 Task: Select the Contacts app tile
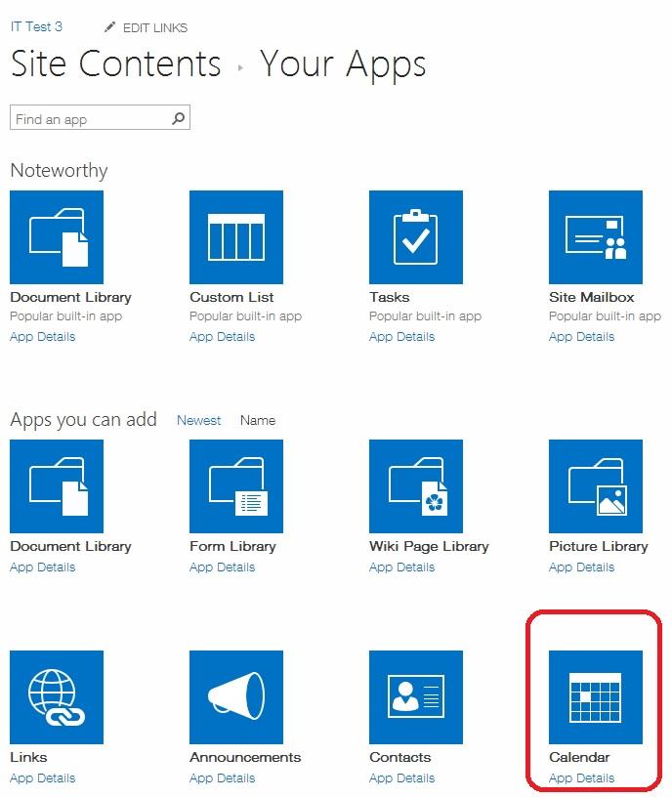tap(416, 697)
